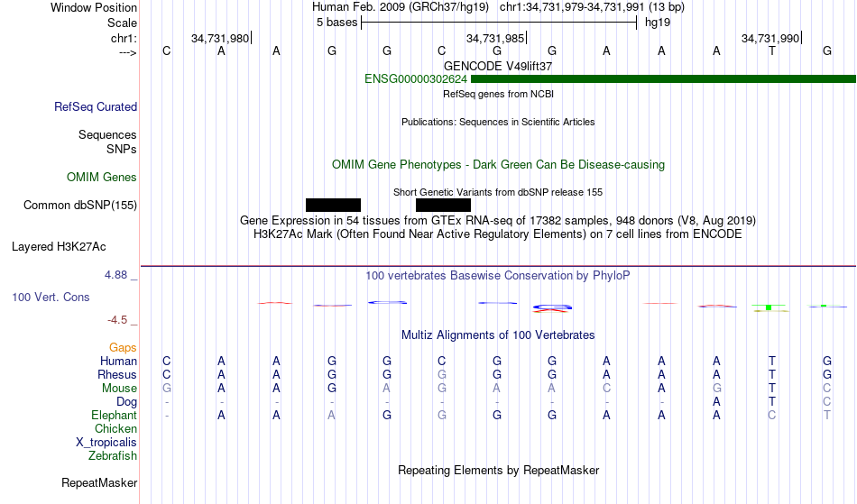Click the GENCODE V49lift37 track title
The height and width of the screenshot is (504, 857).
(x=498, y=66)
